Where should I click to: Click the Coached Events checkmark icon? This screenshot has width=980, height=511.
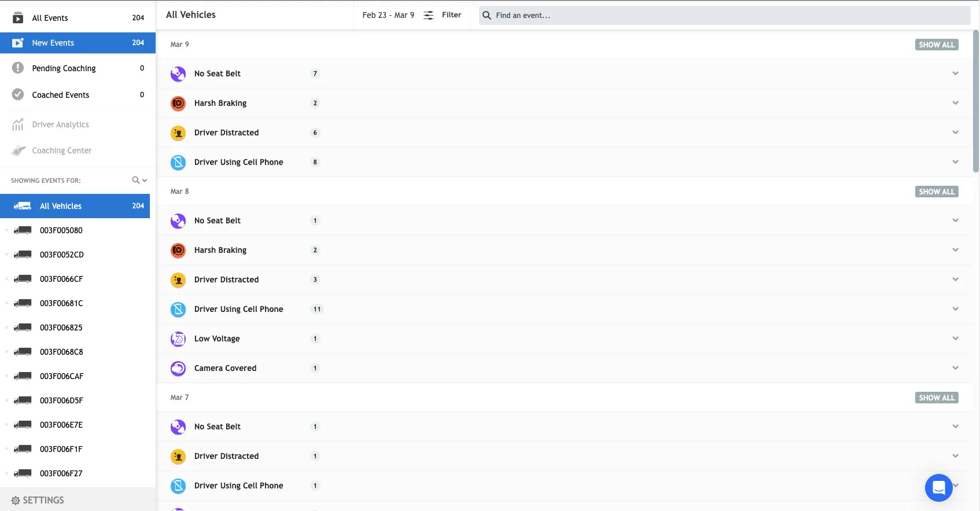click(18, 94)
